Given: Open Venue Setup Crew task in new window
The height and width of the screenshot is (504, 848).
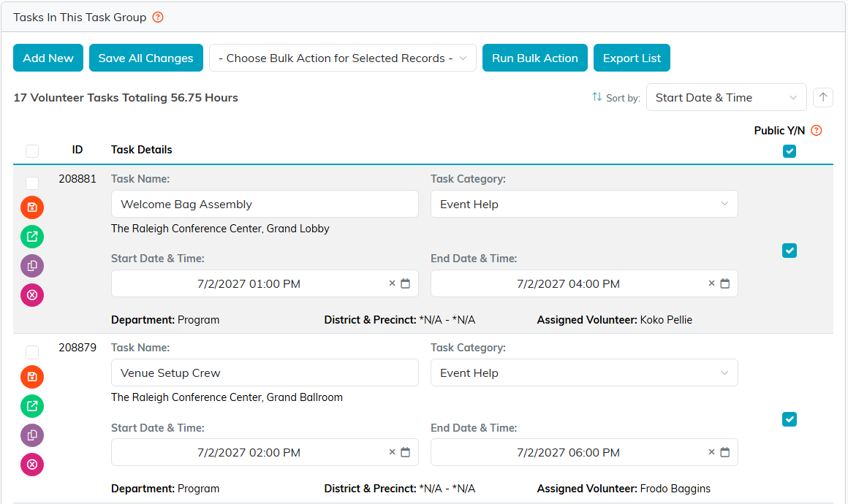Looking at the screenshot, I should 32,405.
